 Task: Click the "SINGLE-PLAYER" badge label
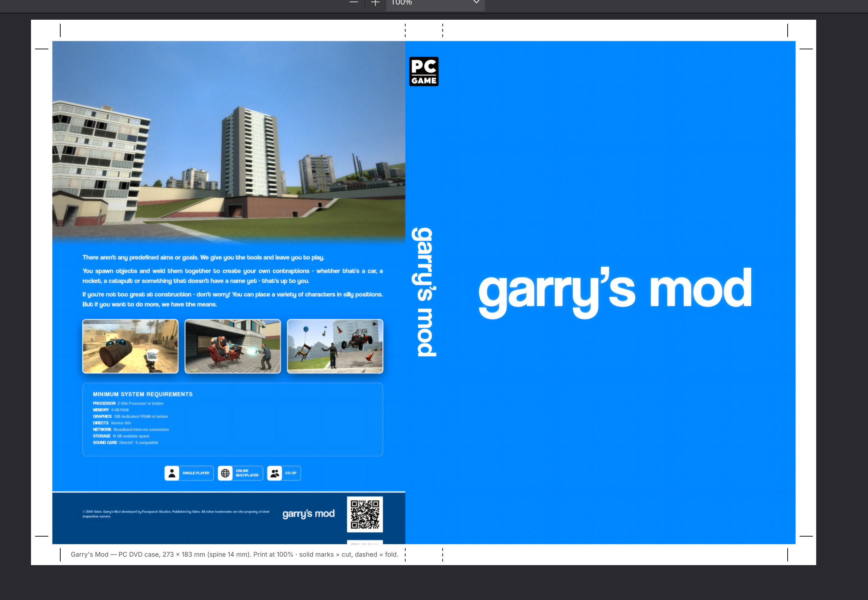pyautogui.click(x=196, y=473)
